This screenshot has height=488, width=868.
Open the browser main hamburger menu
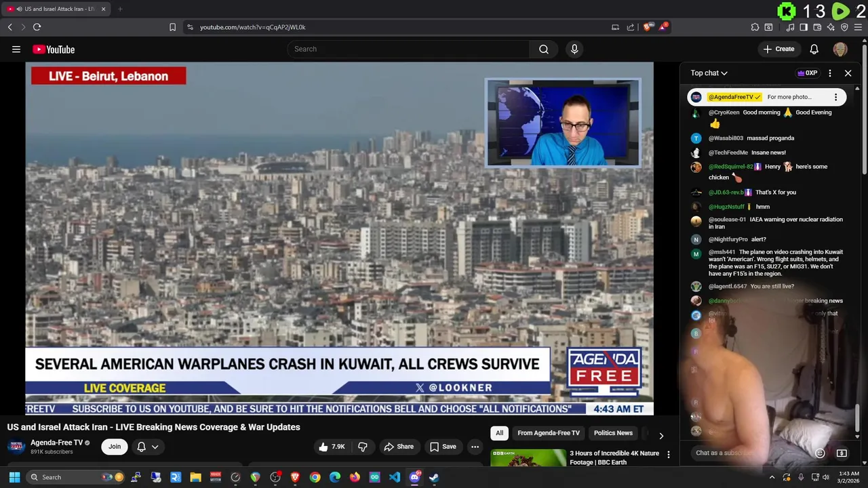point(858,27)
